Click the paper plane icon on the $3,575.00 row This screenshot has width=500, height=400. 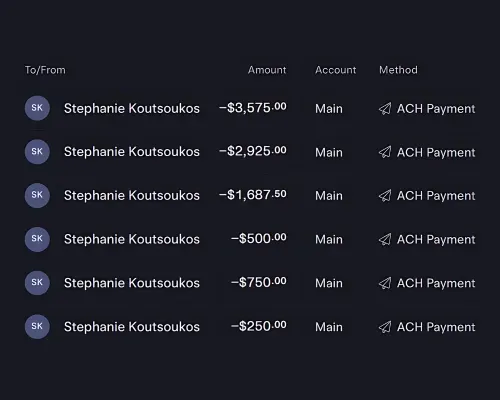pos(385,109)
